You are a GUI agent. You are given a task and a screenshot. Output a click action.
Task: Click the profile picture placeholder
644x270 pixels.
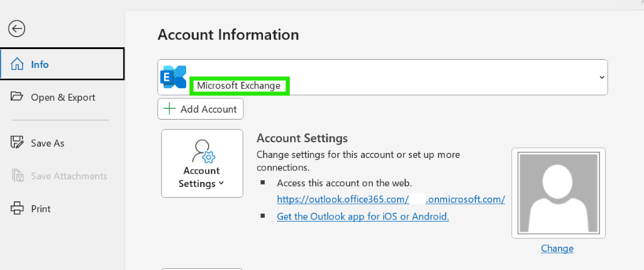558,193
